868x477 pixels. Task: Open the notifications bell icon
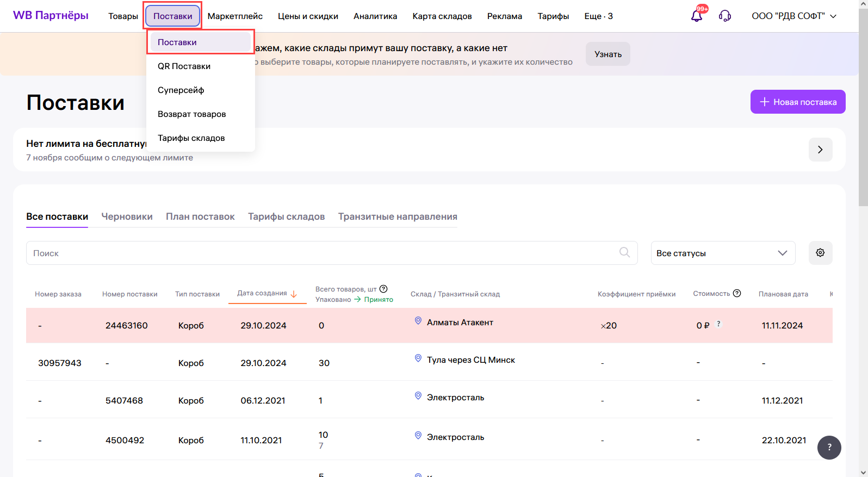point(697,16)
